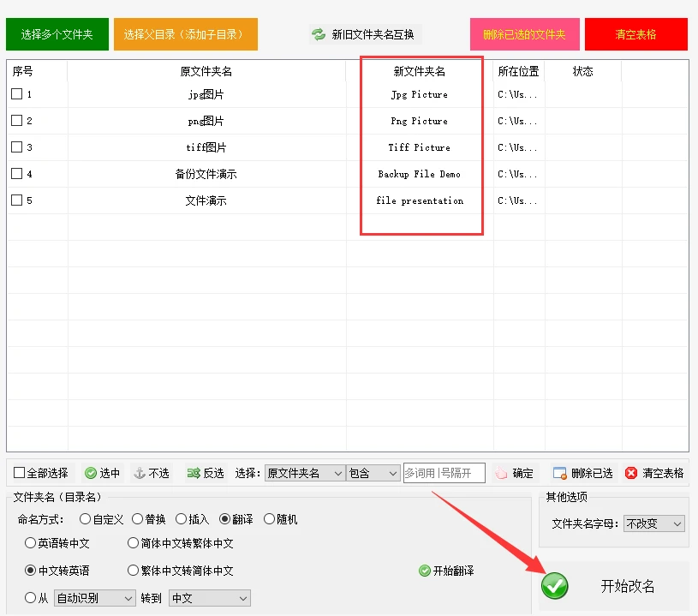
Task: Click the Jpg Picture new name cell
Action: click(x=420, y=94)
